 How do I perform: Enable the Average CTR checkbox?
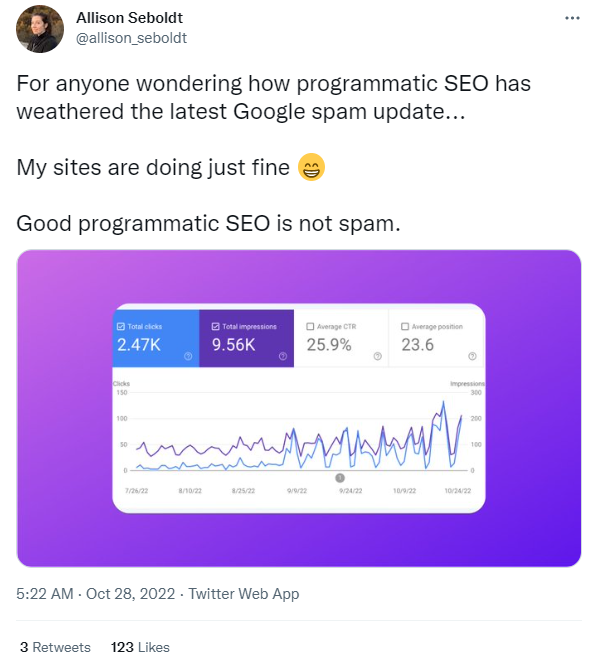310,326
